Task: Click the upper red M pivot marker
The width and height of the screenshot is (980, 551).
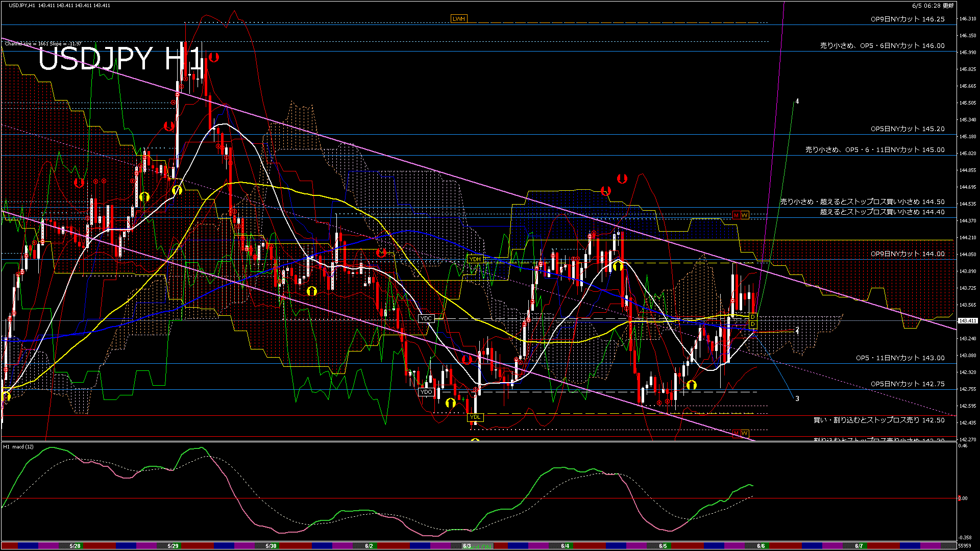Action: [736, 215]
